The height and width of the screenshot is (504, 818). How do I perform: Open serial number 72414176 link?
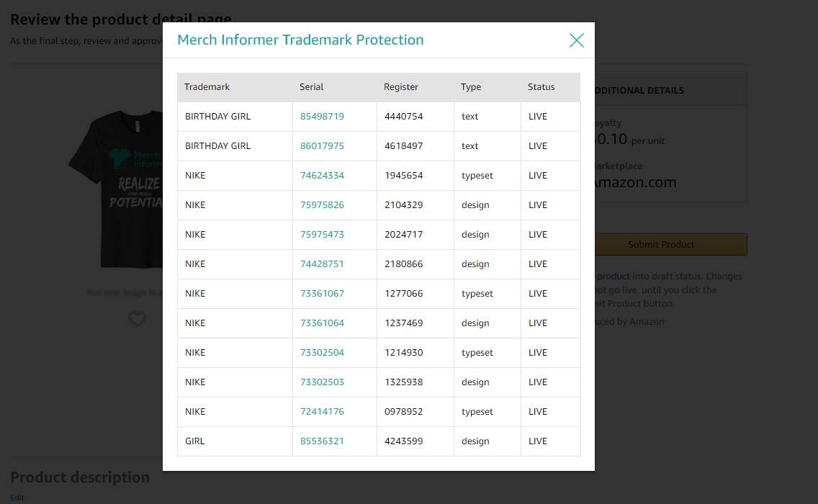point(322,412)
